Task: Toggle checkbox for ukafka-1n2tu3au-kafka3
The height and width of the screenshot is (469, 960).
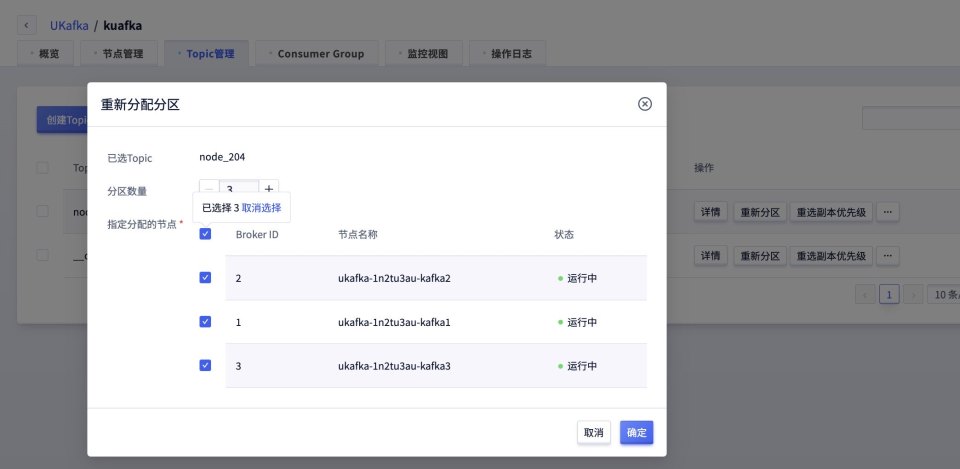Action: [x=205, y=366]
